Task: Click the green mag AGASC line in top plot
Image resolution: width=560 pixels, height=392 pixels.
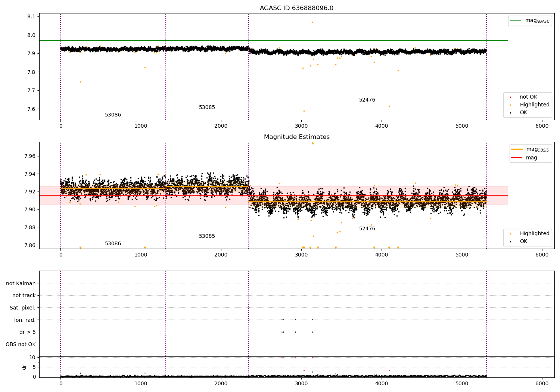Action: click(273, 41)
